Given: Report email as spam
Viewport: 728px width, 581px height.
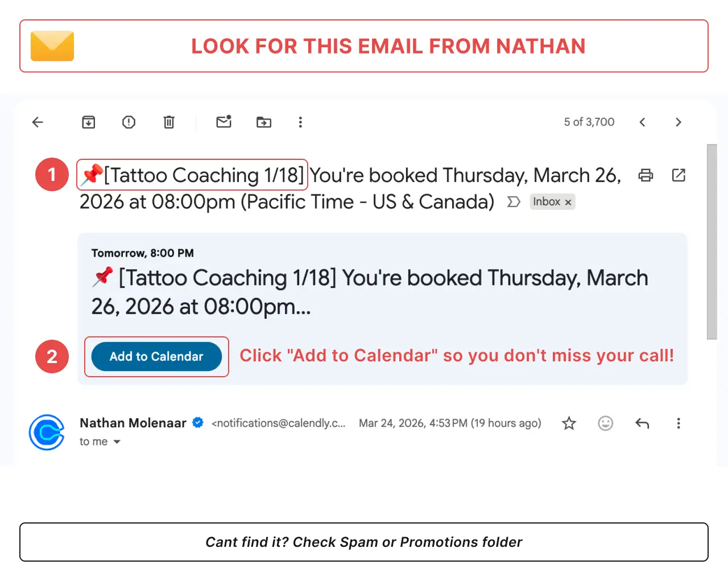Looking at the screenshot, I should pyautogui.click(x=129, y=122).
